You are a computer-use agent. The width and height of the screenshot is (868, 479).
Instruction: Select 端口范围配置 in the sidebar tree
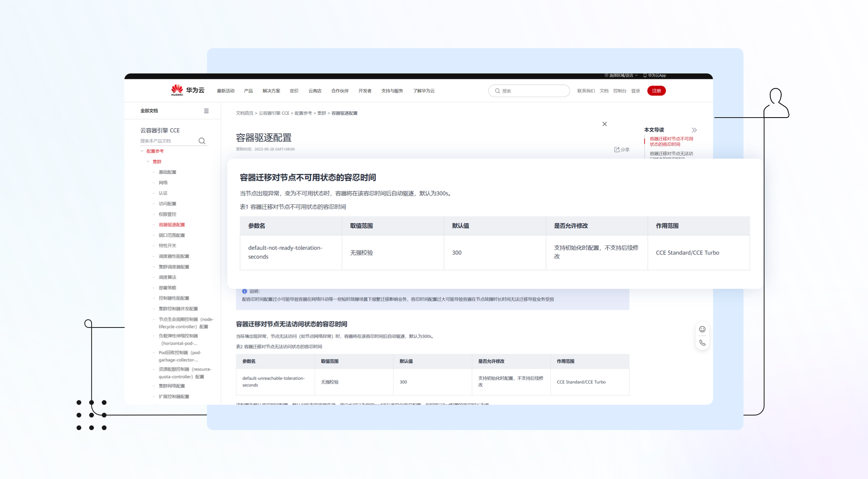(x=172, y=235)
